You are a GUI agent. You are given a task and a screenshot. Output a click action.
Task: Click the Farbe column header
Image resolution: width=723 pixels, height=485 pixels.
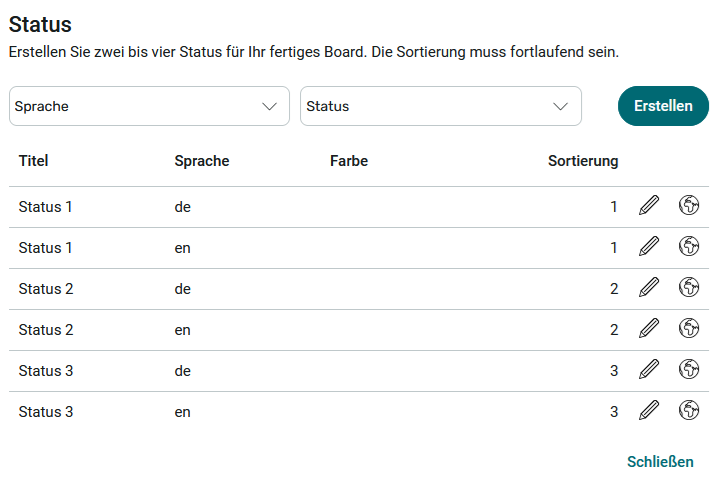click(348, 161)
